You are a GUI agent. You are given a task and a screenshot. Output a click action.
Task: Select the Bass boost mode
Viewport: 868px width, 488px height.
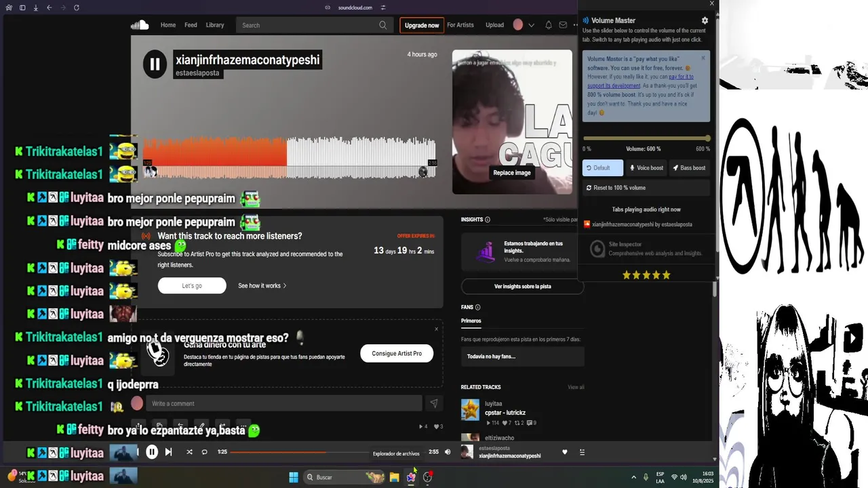click(689, 167)
